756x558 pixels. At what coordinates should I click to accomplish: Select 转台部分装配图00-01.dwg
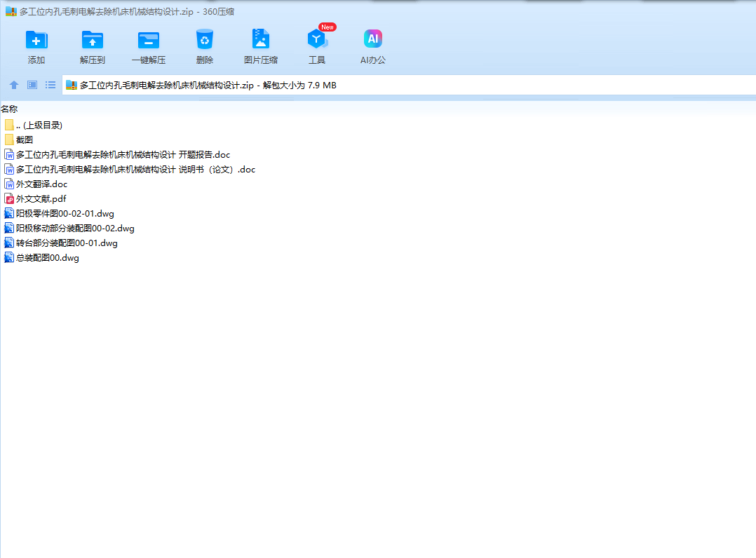[x=67, y=243]
